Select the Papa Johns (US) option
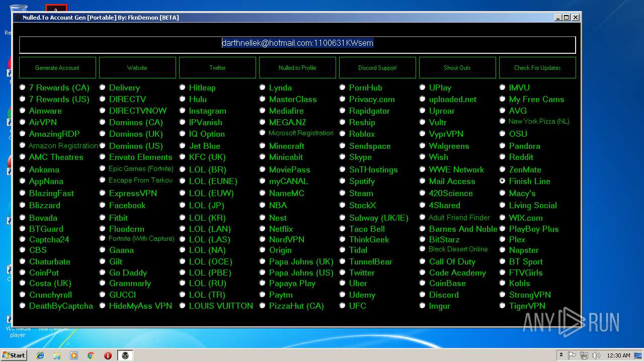The image size is (644, 362). [x=262, y=273]
